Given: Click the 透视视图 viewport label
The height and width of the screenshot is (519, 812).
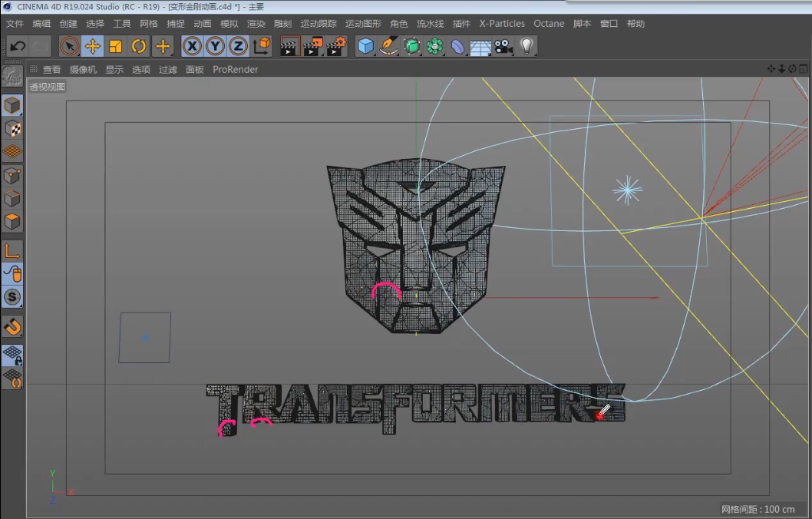Looking at the screenshot, I should tap(47, 87).
